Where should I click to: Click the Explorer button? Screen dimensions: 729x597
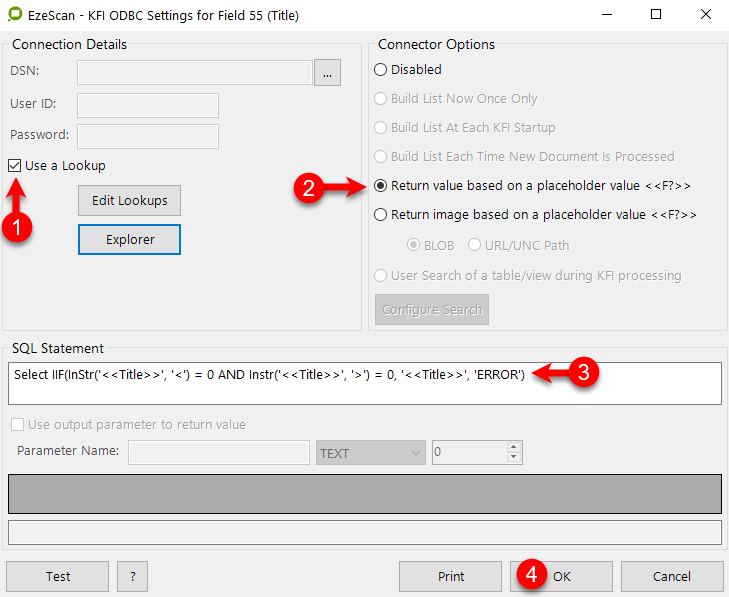pos(129,240)
